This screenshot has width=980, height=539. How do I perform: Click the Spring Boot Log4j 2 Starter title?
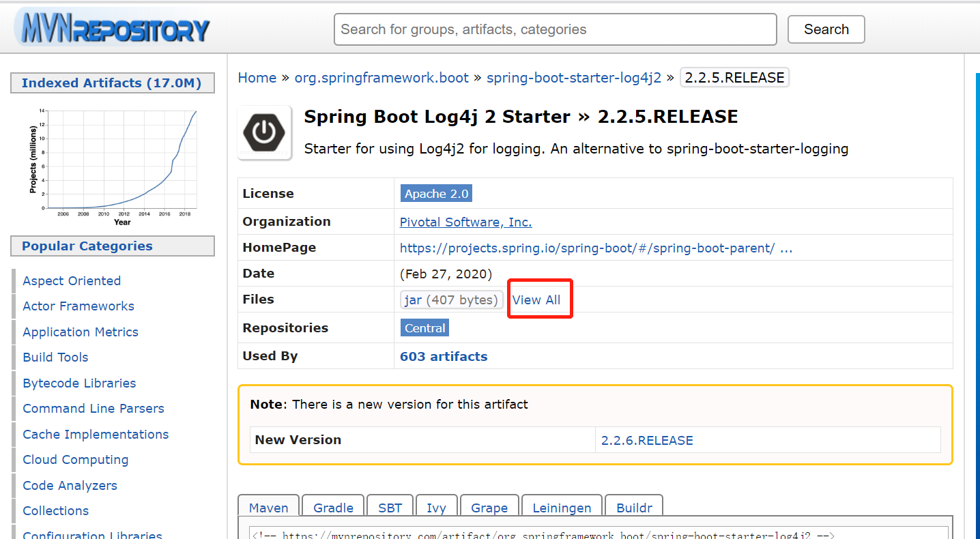[521, 117]
